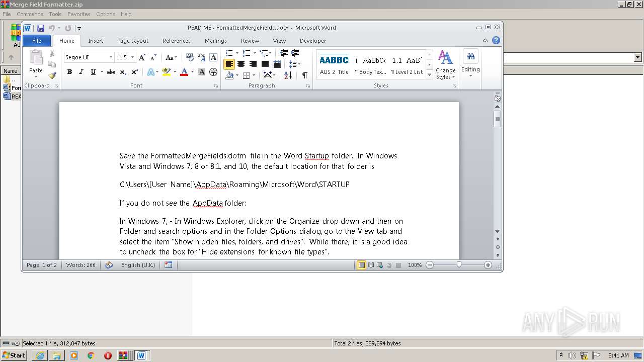Save the document from Quick Access
The width and height of the screenshot is (644, 362).
pyautogui.click(x=41, y=28)
